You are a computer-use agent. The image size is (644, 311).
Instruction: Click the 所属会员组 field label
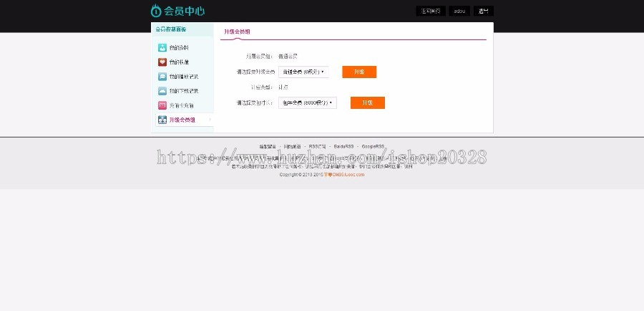pos(260,57)
